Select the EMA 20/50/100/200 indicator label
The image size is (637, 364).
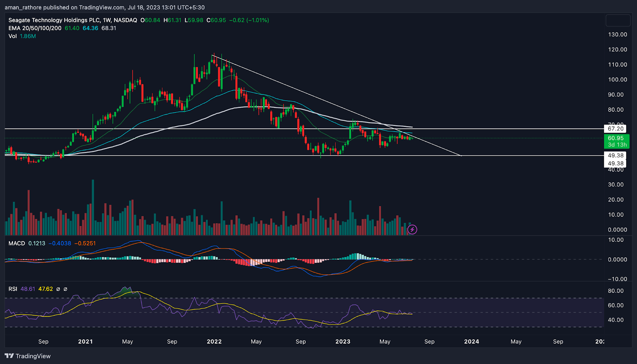(35, 28)
